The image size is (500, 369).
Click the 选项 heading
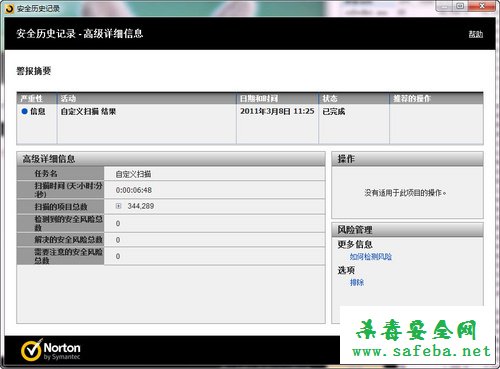point(346,270)
